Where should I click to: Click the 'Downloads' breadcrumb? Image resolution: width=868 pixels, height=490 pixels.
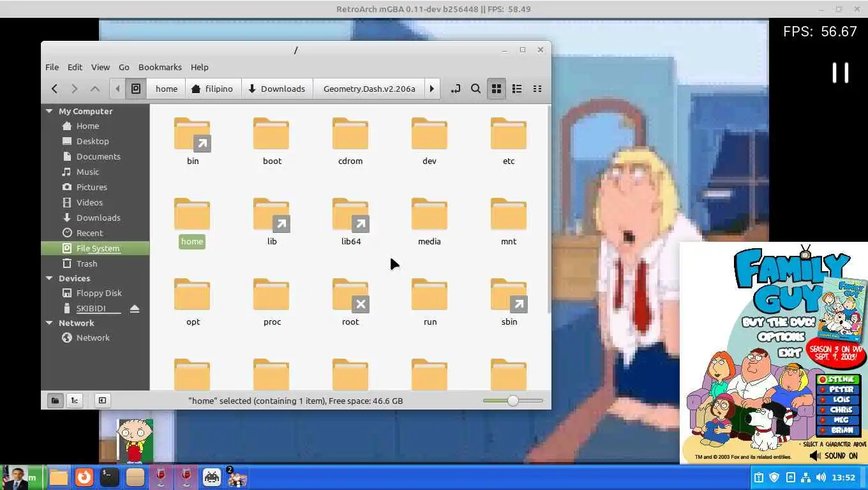pyautogui.click(x=277, y=89)
